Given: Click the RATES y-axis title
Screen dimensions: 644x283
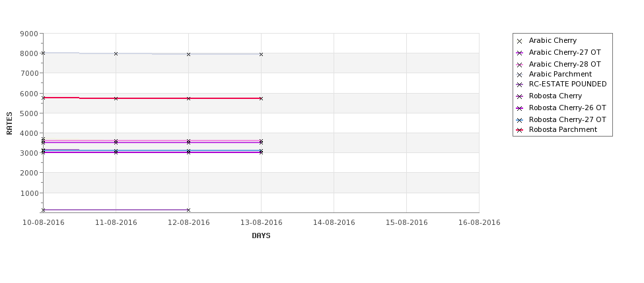Looking at the screenshot, I should tap(9, 123).
